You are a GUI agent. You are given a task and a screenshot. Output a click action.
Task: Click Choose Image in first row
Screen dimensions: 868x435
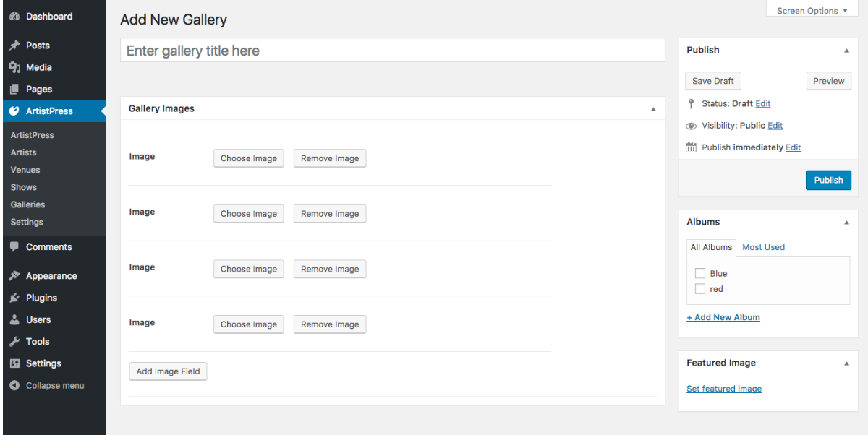(249, 158)
